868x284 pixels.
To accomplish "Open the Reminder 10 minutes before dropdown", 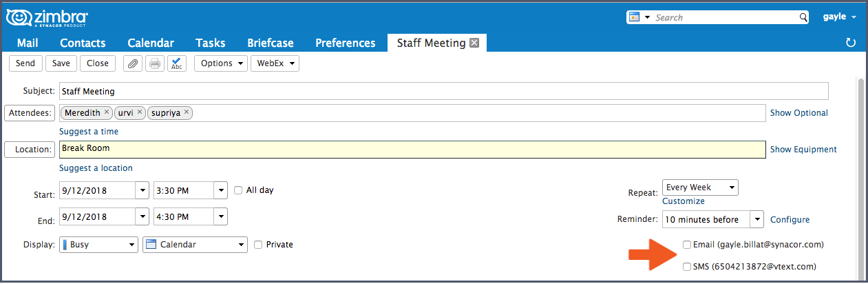I will [713, 220].
